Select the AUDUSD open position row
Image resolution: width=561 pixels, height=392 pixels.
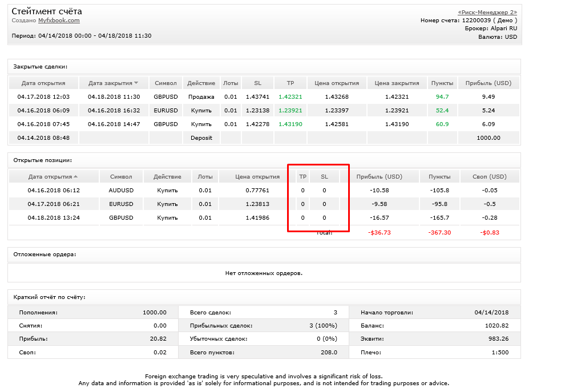point(264,190)
